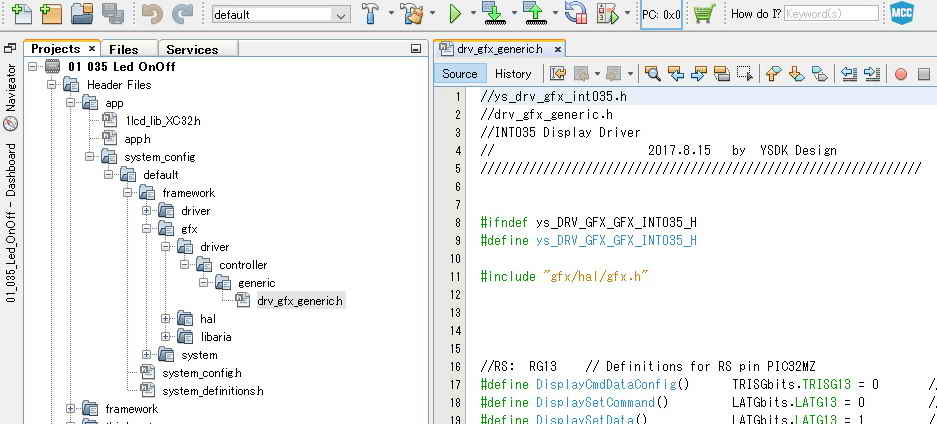Image resolution: width=937 pixels, height=424 pixels.
Task: Collapse the gfx folder node
Action: coord(147,229)
